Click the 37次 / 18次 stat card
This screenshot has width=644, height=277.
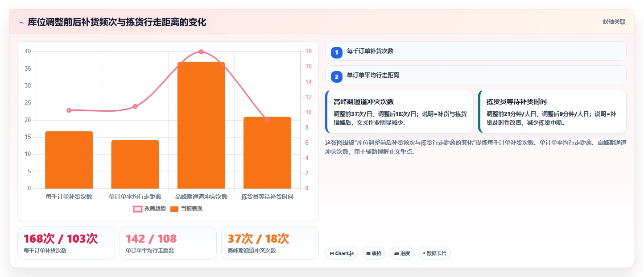(x=270, y=243)
